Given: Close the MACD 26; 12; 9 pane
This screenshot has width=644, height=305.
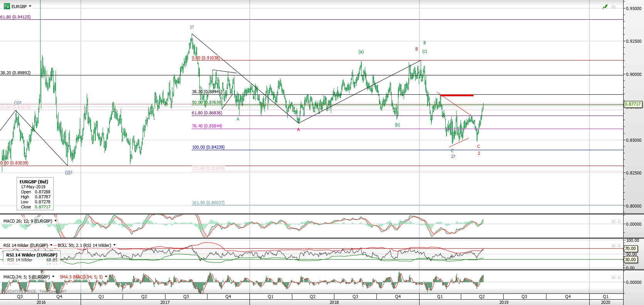Looking at the screenshot, I should pos(619,221).
